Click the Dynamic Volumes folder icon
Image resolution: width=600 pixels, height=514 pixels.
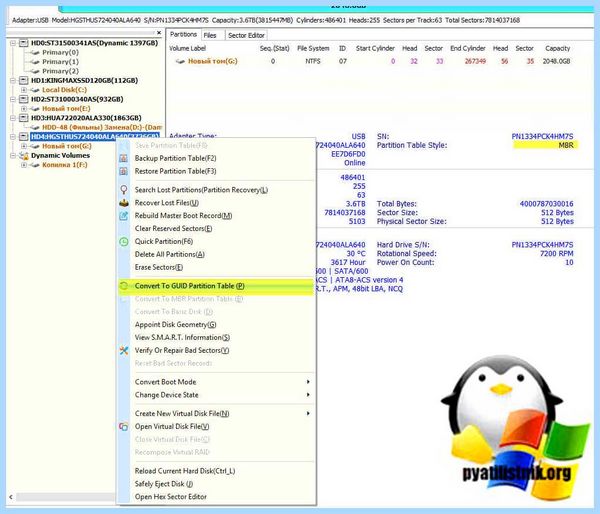(24, 155)
